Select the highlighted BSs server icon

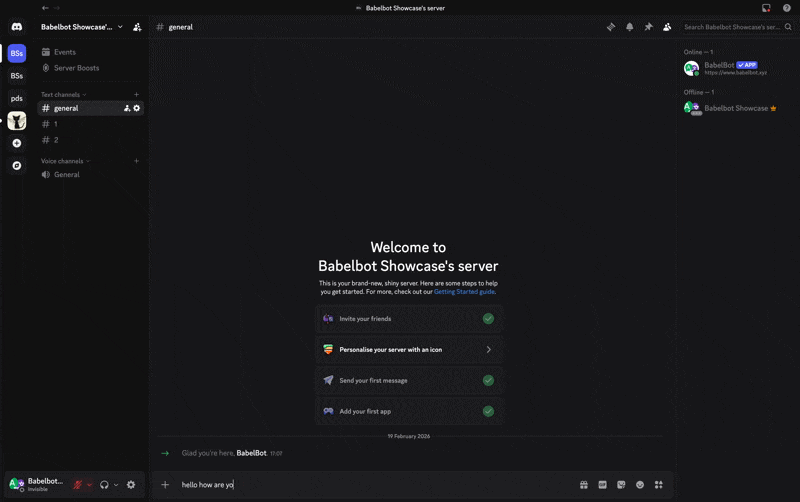coord(17,53)
